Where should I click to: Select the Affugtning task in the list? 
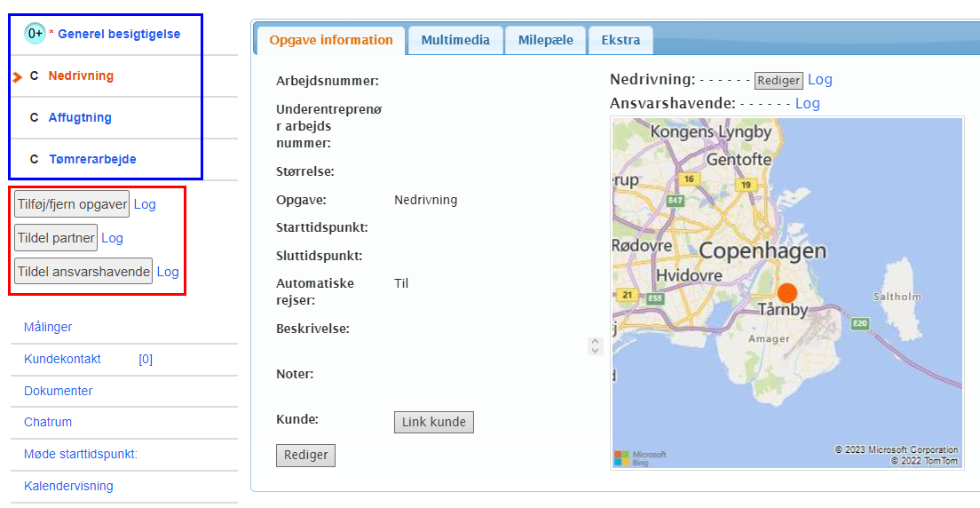[80, 117]
